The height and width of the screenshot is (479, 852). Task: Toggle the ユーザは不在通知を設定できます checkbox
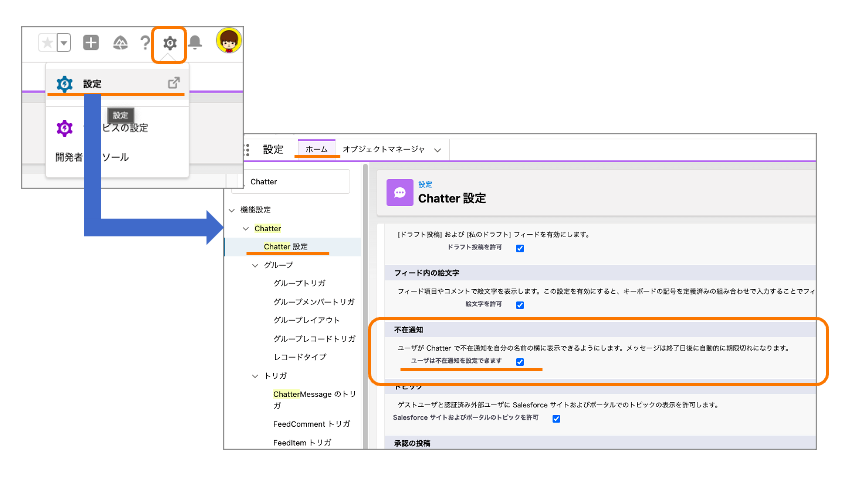[x=520, y=362]
